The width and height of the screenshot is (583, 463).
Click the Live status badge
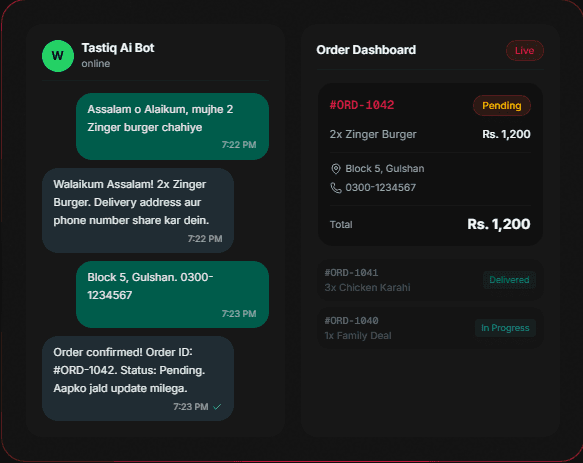pyautogui.click(x=525, y=51)
